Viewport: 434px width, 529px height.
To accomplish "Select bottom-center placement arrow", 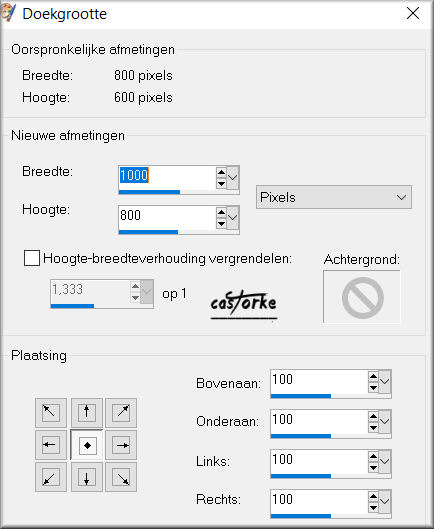I will pos(87,477).
